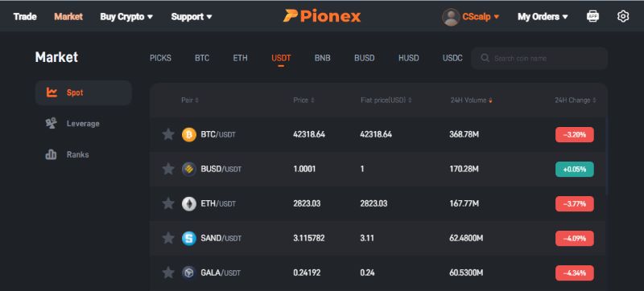
Task: Toggle favorite star for ETH/USDT
Action: 168,203
